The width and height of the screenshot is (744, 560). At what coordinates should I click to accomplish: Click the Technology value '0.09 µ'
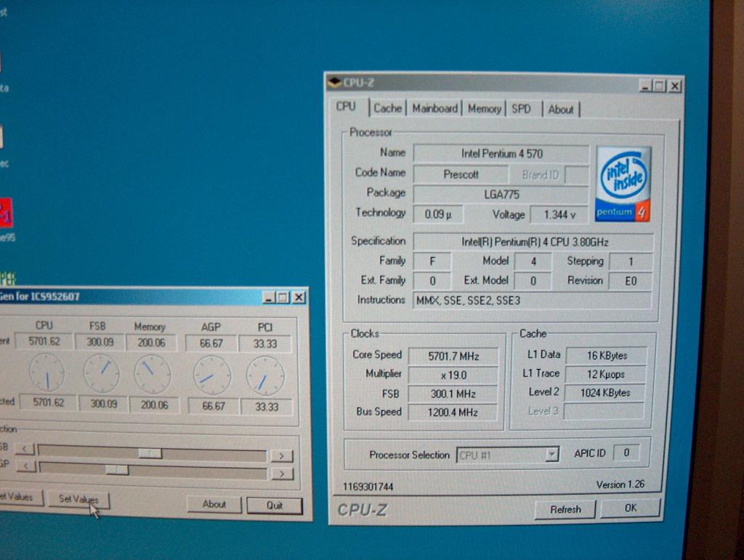[x=437, y=214]
